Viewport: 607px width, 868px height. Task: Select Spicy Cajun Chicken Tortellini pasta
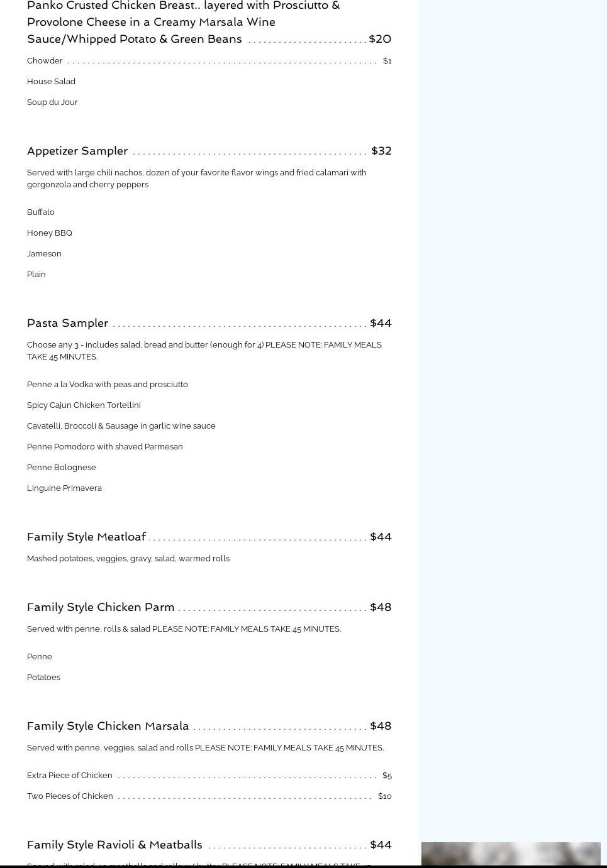84,405
